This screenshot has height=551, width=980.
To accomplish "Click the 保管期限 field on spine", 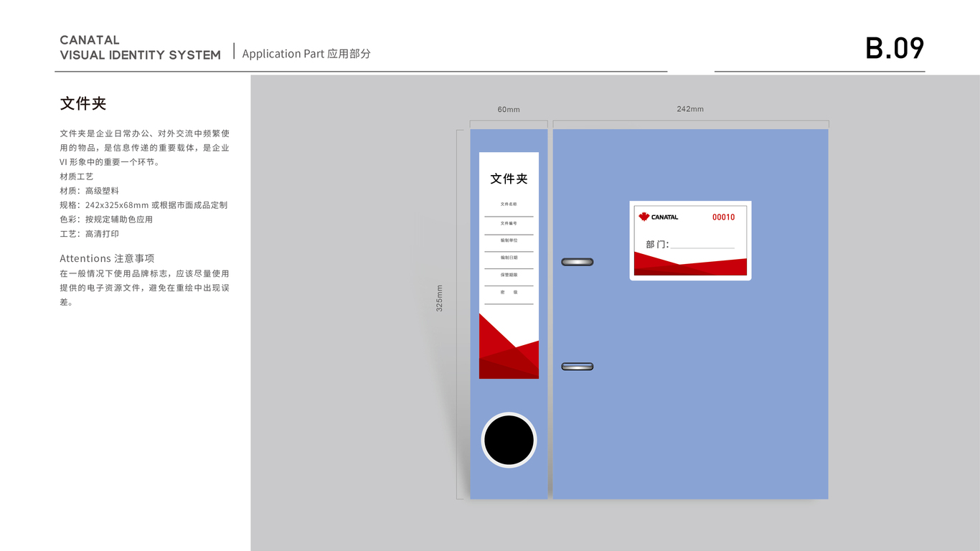I will [x=509, y=278].
